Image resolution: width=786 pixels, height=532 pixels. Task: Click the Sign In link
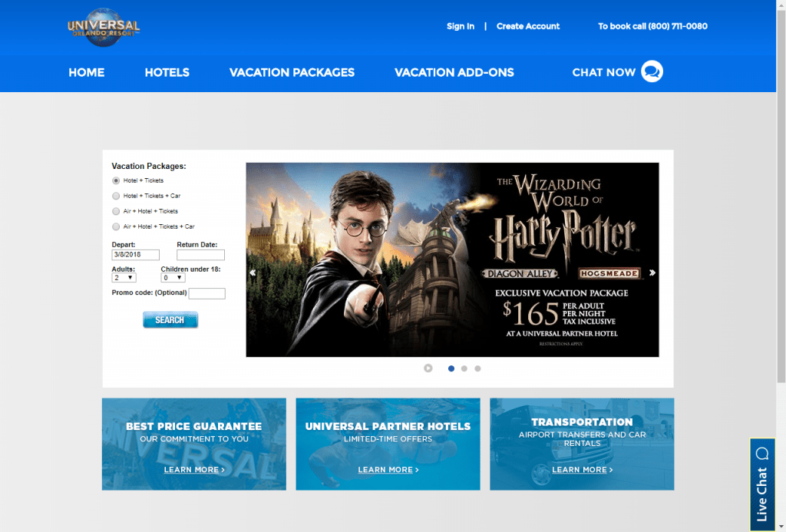(x=461, y=26)
